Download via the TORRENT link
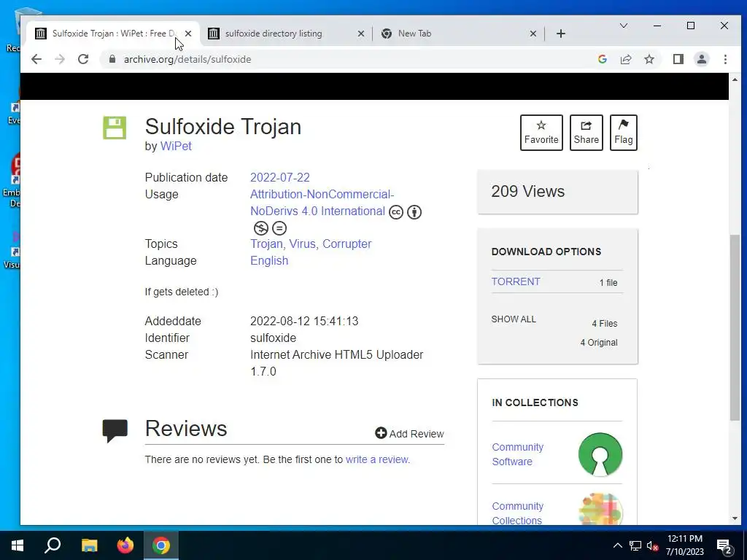 516,281
